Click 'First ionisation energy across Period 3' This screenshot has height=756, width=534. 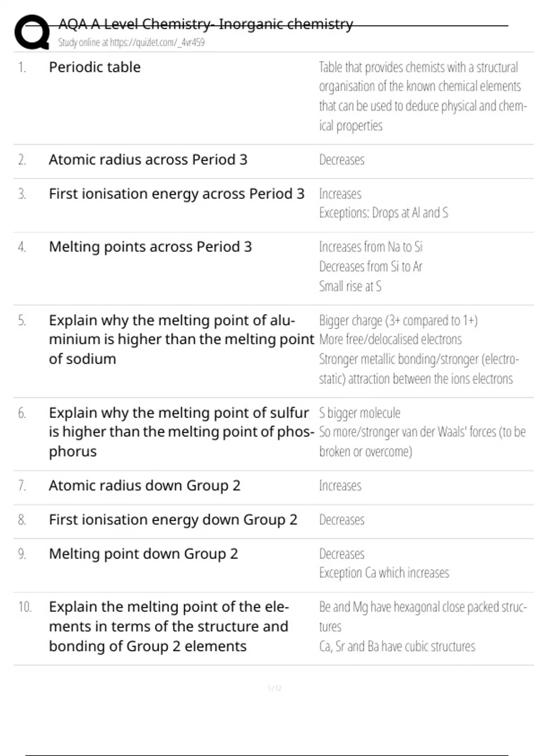[176, 194]
